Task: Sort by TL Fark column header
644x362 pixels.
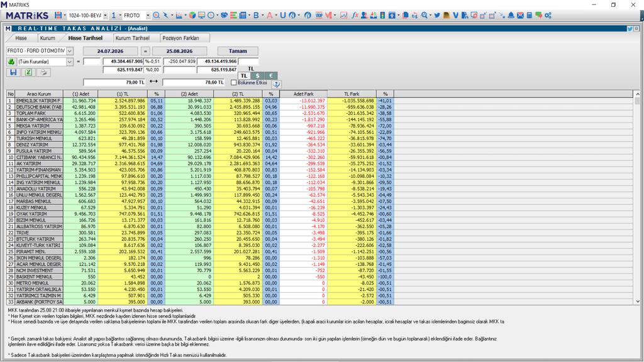Action: coord(352,94)
